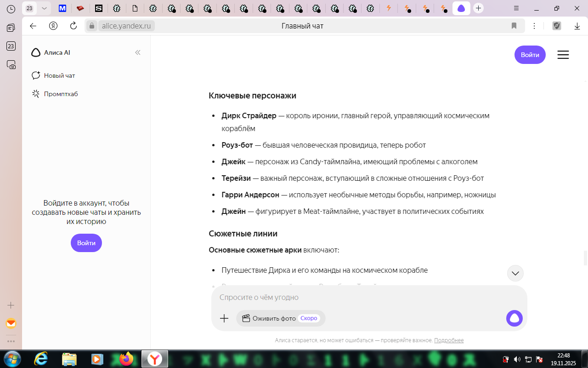Click the plus attachment icon in the message box
The height and width of the screenshot is (368, 588).
[x=224, y=318]
